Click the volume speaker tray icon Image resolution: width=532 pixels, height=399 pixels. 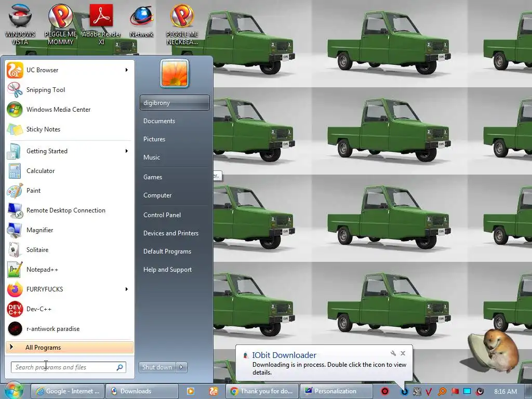point(480,392)
